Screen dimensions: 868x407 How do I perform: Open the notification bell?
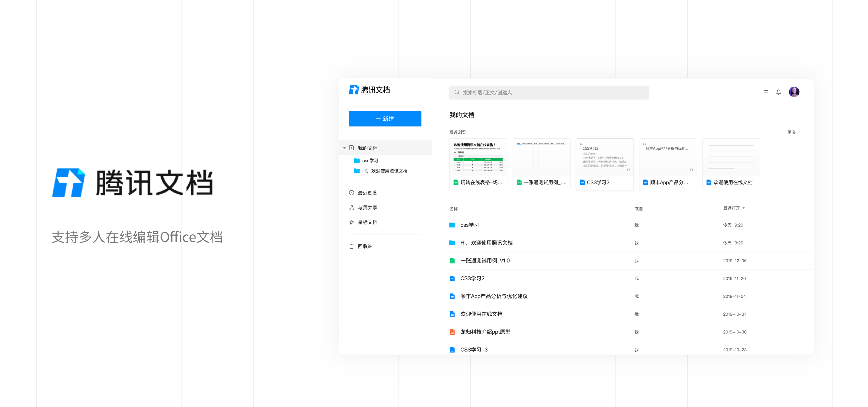(778, 92)
